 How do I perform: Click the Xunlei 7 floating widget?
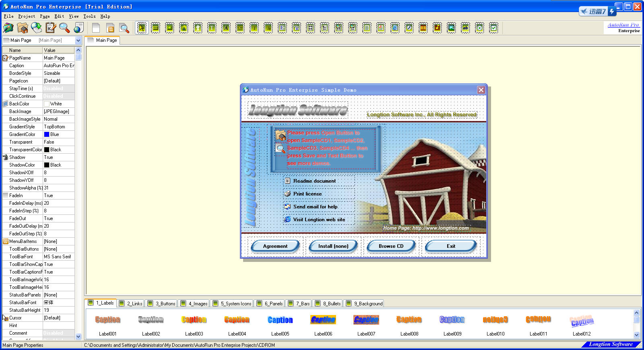(598, 11)
